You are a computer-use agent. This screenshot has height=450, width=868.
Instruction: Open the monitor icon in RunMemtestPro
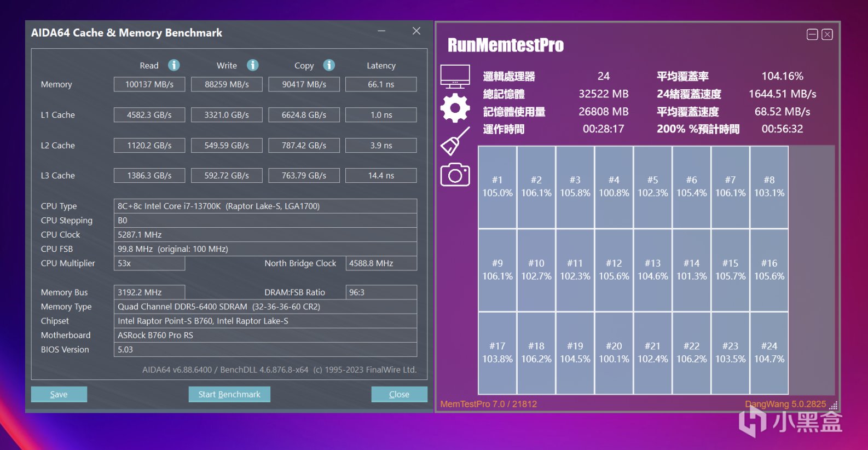pyautogui.click(x=455, y=77)
